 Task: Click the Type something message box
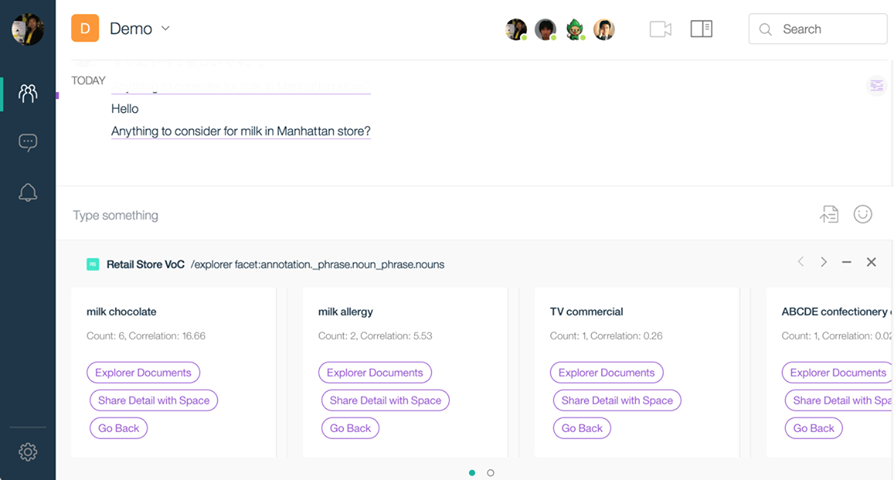click(400, 215)
